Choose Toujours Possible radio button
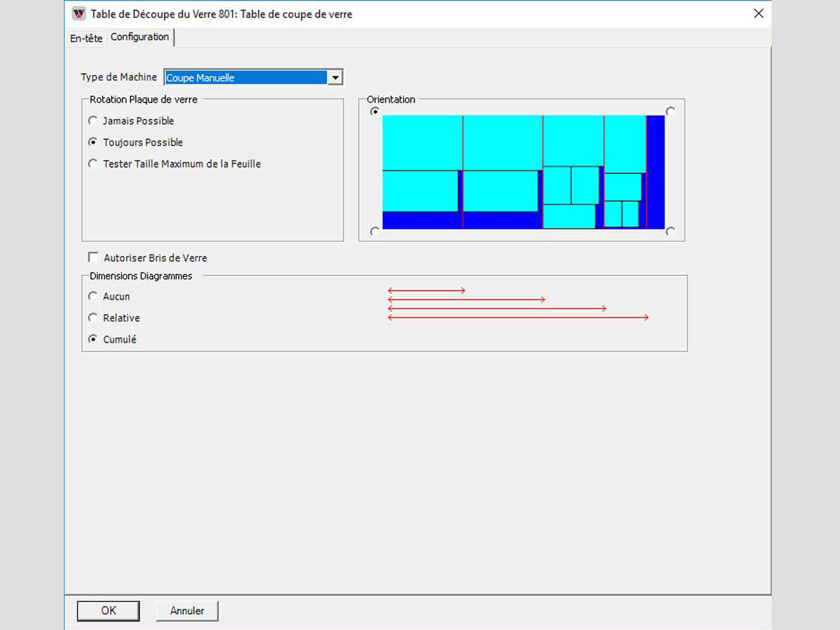 (x=93, y=142)
